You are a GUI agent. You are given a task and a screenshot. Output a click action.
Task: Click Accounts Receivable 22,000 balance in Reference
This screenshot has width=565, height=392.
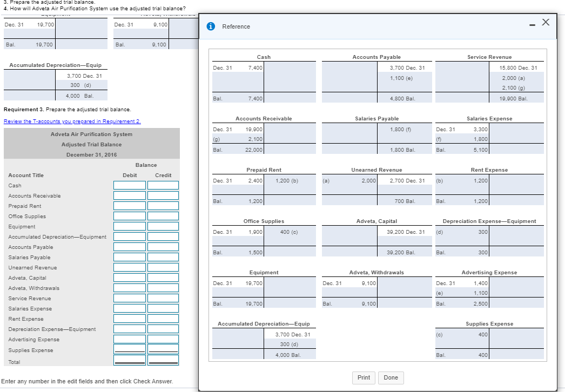(x=254, y=150)
